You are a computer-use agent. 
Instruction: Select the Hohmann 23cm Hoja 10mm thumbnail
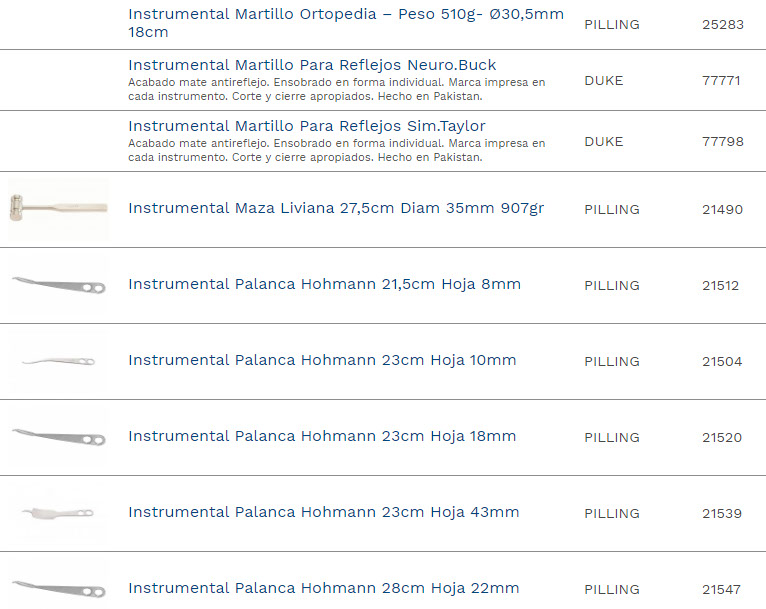pos(58,361)
